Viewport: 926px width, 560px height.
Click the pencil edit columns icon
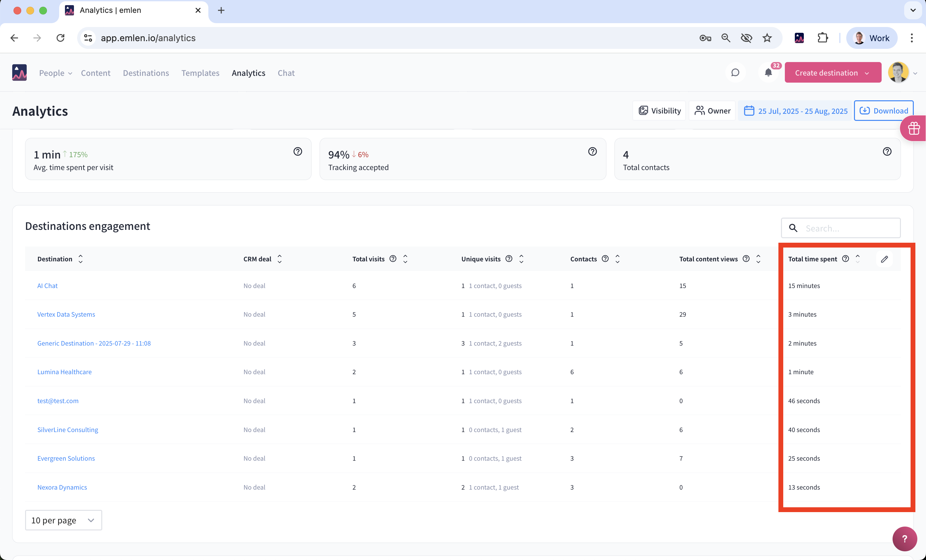[x=884, y=259]
